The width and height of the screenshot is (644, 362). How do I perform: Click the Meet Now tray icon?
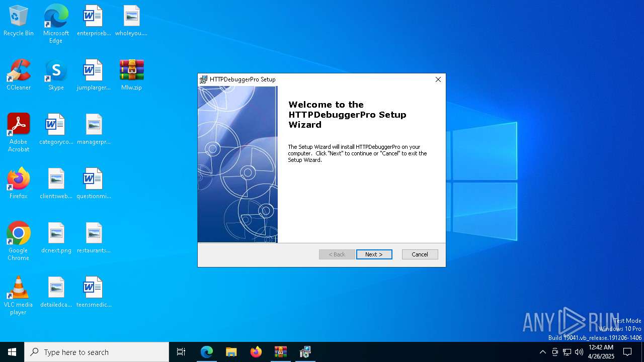click(555, 352)
